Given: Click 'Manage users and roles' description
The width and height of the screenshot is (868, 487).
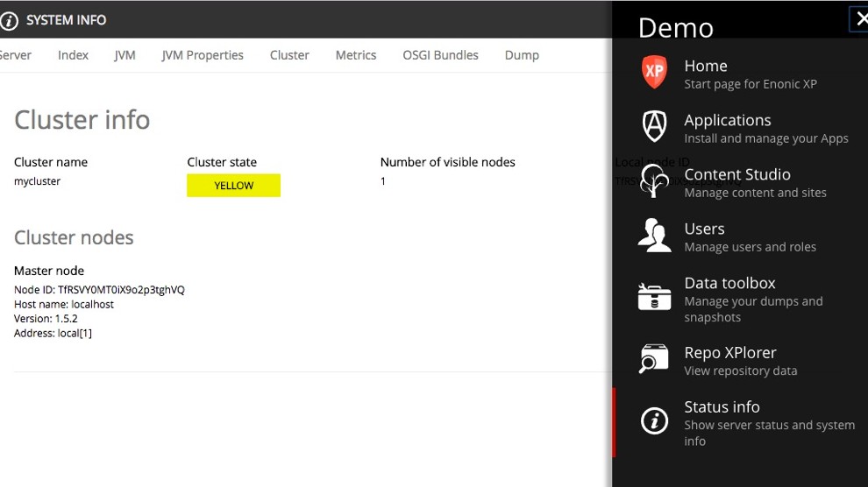Looking at the screenshot, I should [751, 247].
